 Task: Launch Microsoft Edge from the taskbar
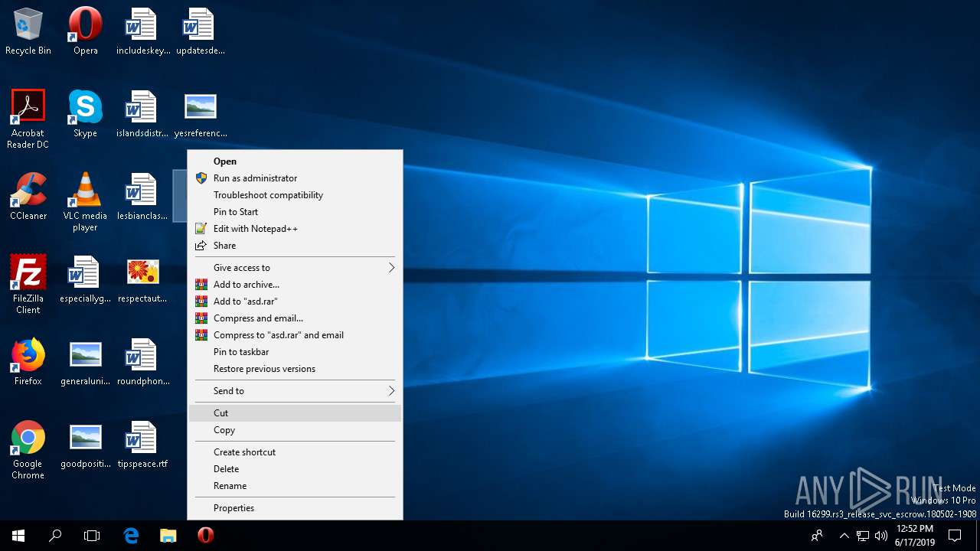pyautogui.click(x=131, y=536)
